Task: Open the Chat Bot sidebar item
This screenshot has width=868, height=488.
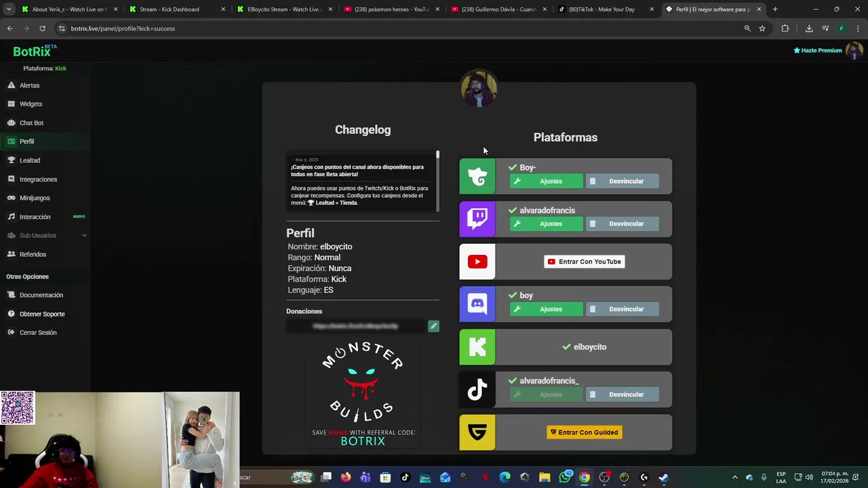Action: (x=31, y=123)
